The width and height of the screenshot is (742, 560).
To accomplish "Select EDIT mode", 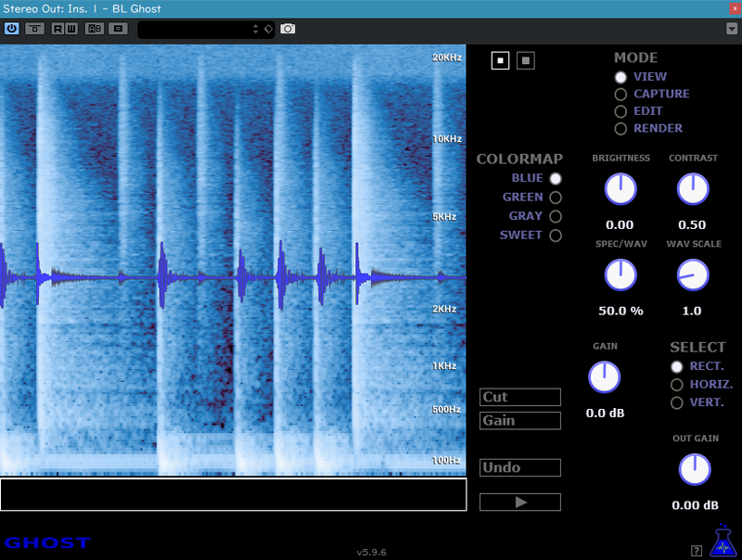I will click(x=620, y=111).
